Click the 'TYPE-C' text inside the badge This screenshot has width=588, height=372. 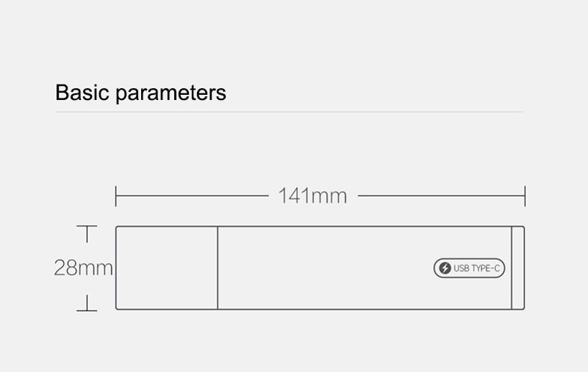coord(485,268)
